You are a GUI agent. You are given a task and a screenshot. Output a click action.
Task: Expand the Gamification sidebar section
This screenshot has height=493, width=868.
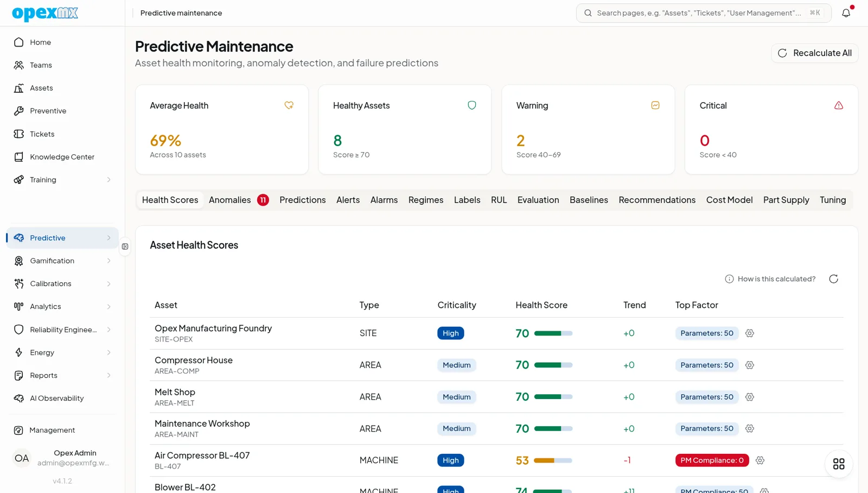(x=62, y=261)
